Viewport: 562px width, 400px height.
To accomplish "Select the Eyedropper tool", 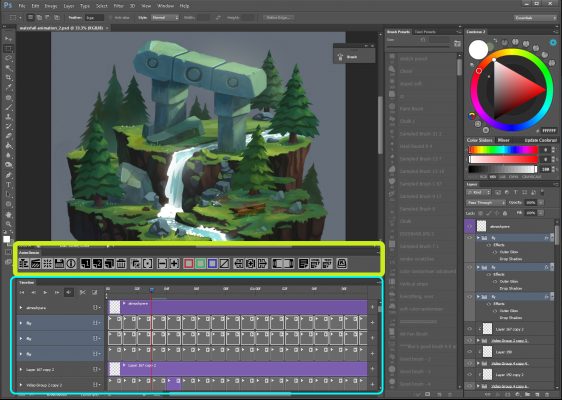I will [x=8, y=87].
